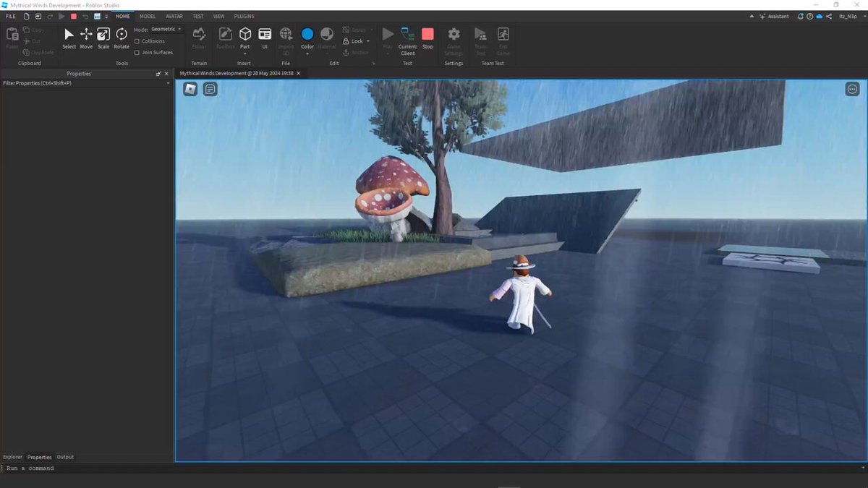Open Game Settings
Image resolution: width=868 pixels, height=488 pixels.
tap(454, 40)
